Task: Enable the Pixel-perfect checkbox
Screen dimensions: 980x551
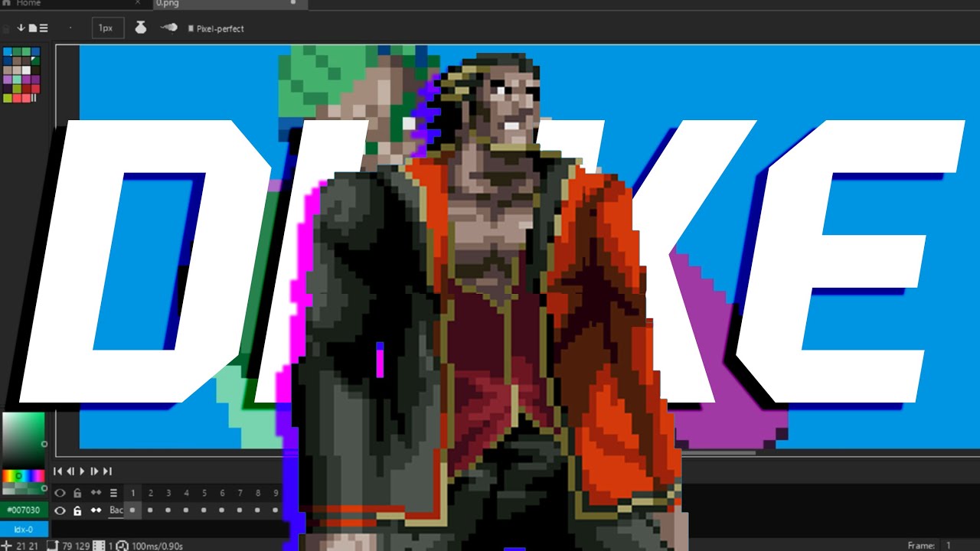Action: pos(191,29)
